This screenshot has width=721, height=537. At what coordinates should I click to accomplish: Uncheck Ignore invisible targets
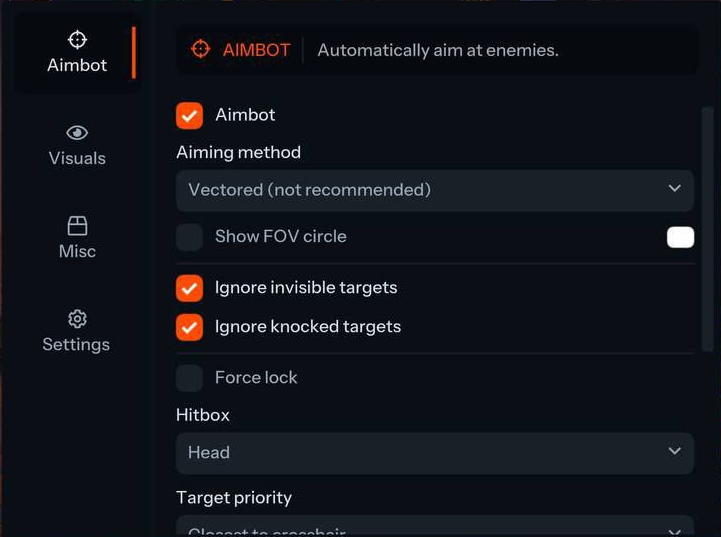189,288
